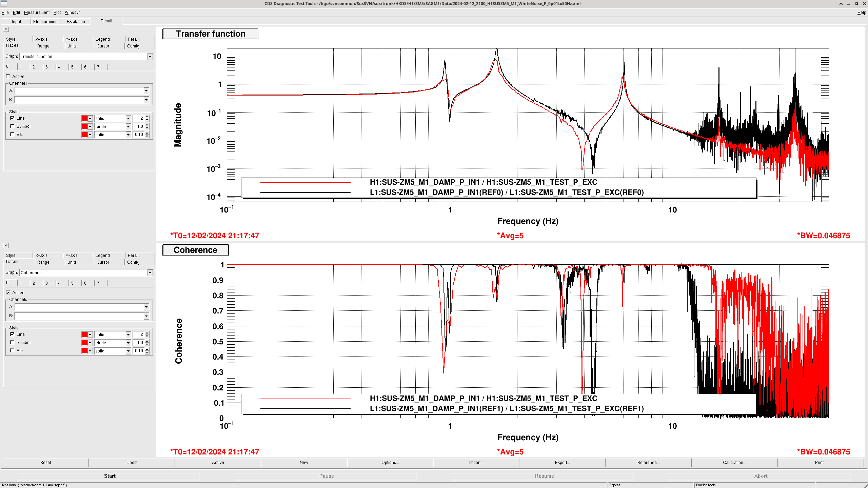This screenshot has width=868, height=488.
Task: Decrease lower Bar width stepper
Action: point(147,352)
